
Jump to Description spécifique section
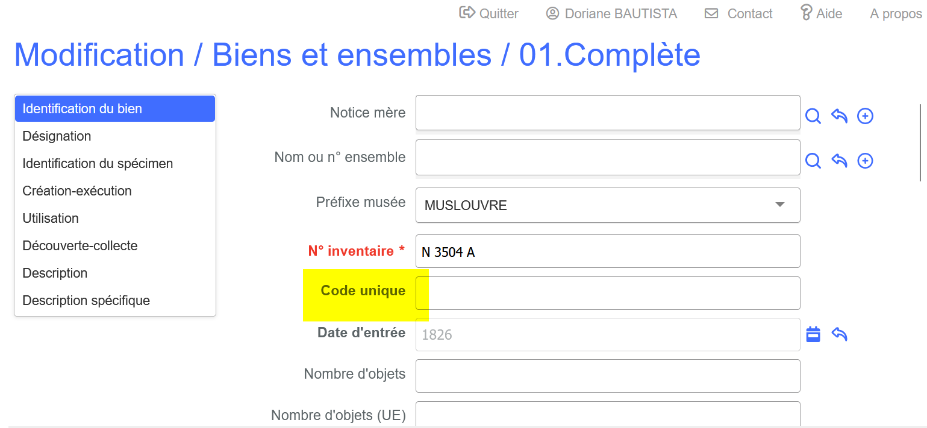[86, 300]
